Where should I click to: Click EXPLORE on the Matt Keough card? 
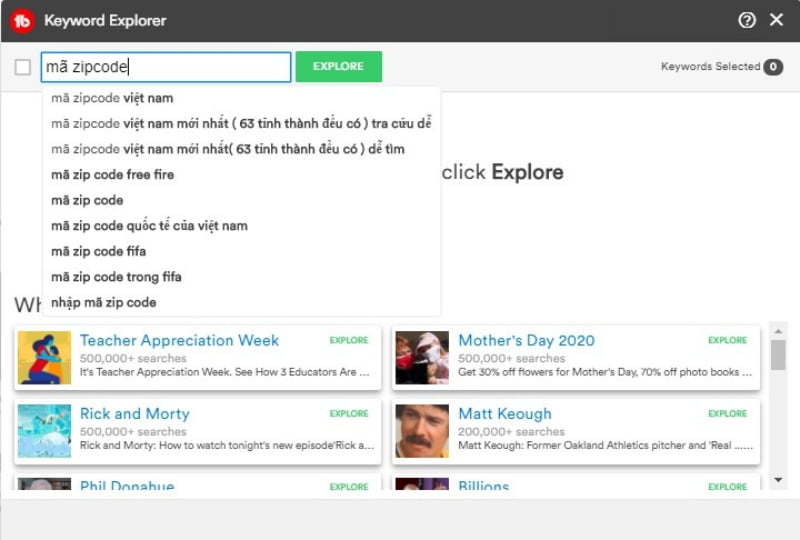tap(727, 414)
